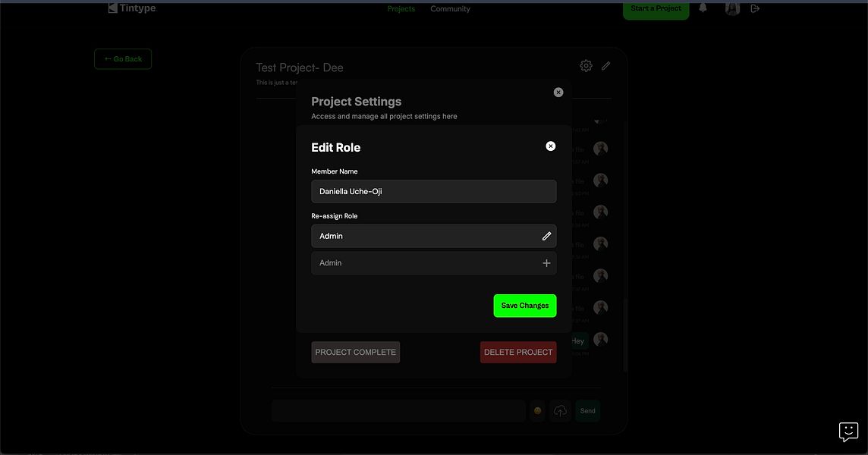
Task: Open Projects in top navigation
Action: (401, 9)
